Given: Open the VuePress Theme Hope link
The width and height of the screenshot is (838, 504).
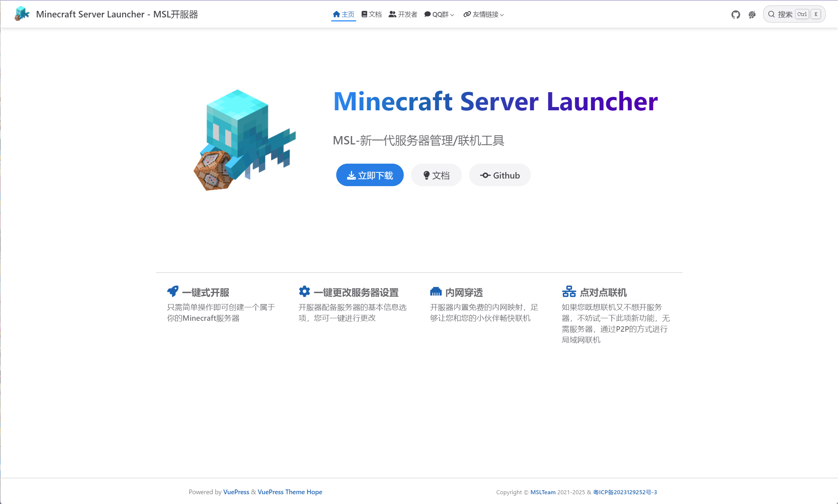Looking at the screenshot, I should click(x=290, y=492).
